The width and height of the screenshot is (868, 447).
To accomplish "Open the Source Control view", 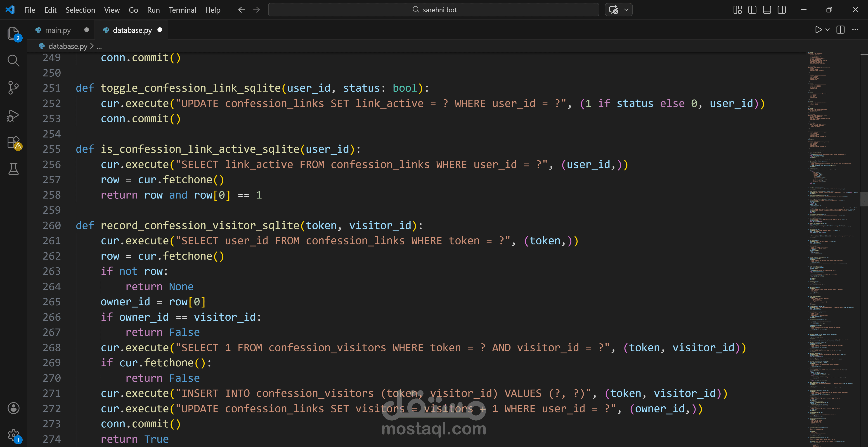I will point(14,88).
